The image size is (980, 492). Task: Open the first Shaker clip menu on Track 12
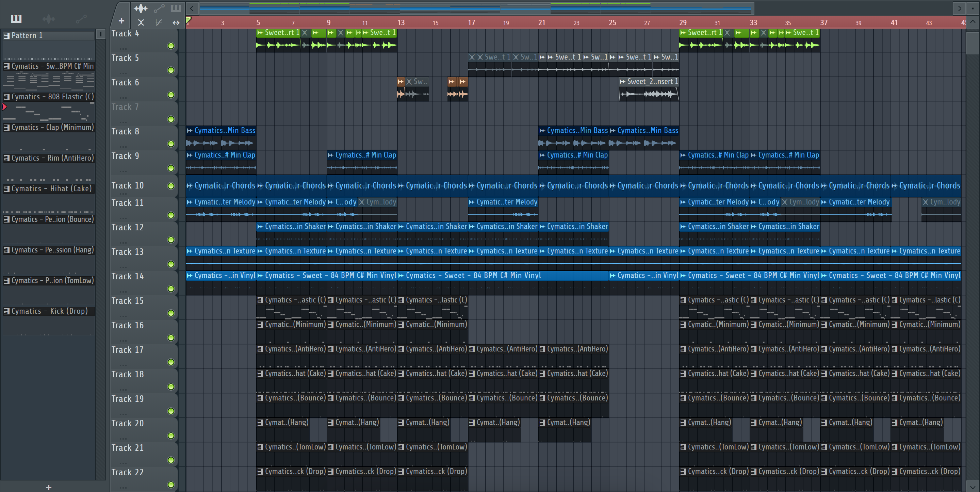click(260, 226)
